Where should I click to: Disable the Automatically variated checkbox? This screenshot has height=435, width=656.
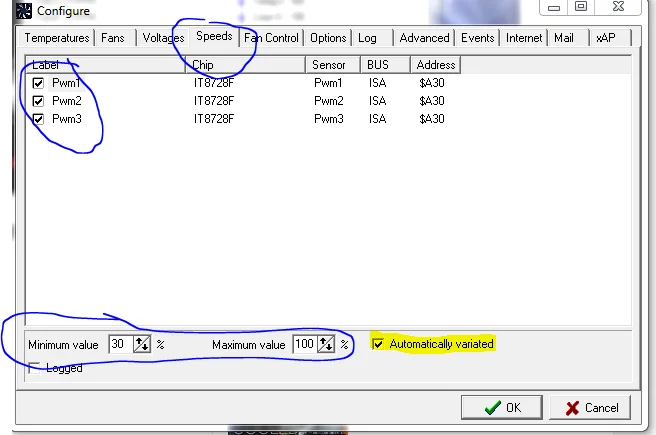click(x=378, y=344)
